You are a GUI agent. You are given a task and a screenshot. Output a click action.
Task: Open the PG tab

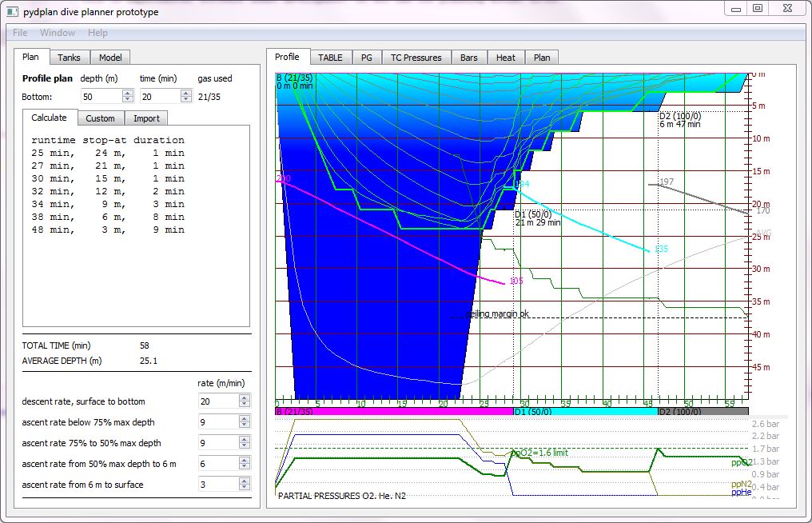367,58
